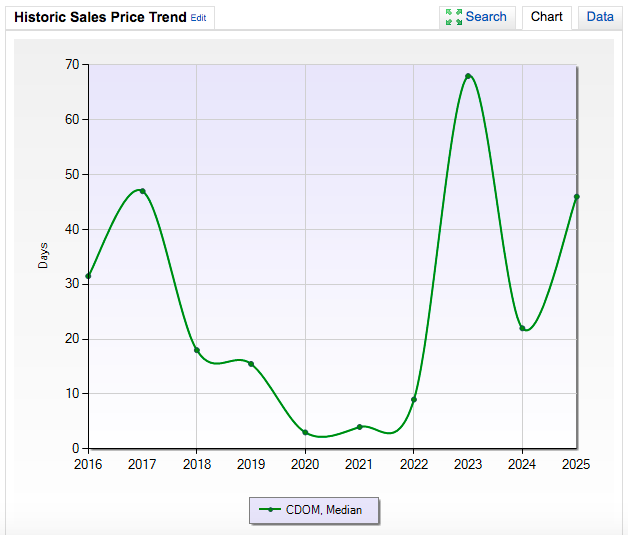Click the 0 y-axis tick label
Screen dimensions: 628x535
[x=76, y=449]
